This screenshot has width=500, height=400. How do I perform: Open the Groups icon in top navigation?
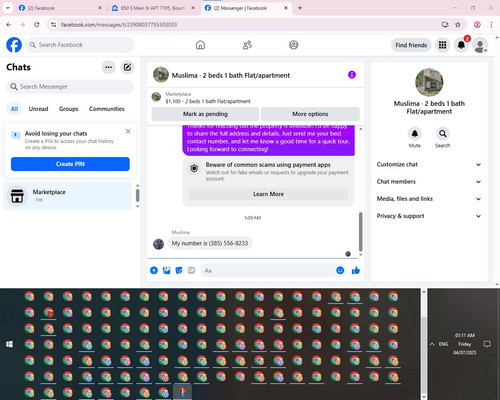(x=294, y=45)
